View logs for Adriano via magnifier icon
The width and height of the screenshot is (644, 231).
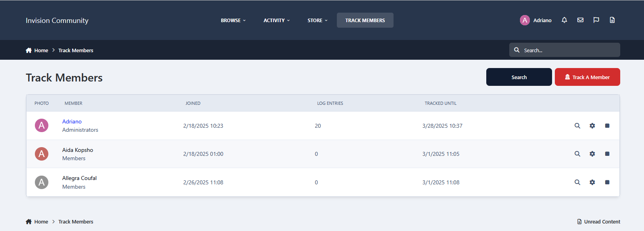[577, 126]
